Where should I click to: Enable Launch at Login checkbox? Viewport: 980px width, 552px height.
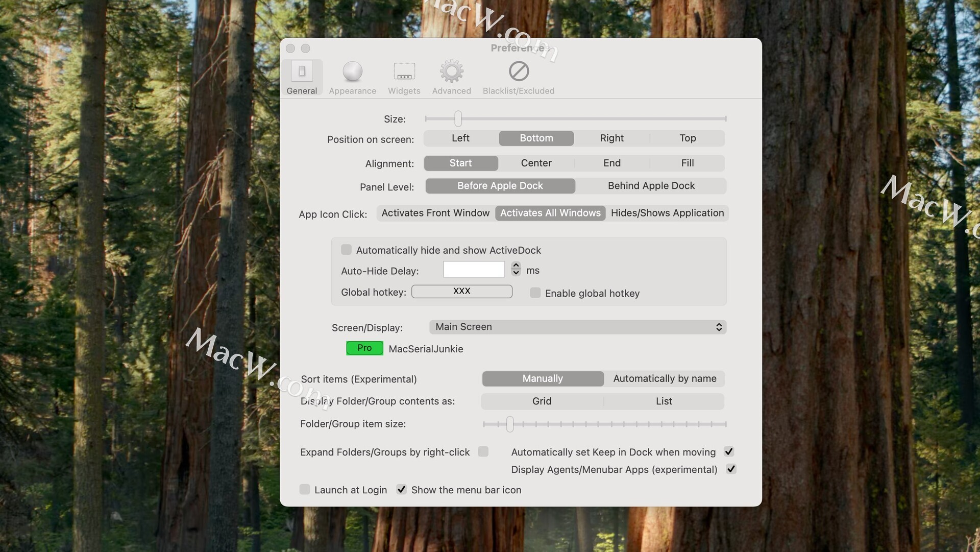pos(305,489)
